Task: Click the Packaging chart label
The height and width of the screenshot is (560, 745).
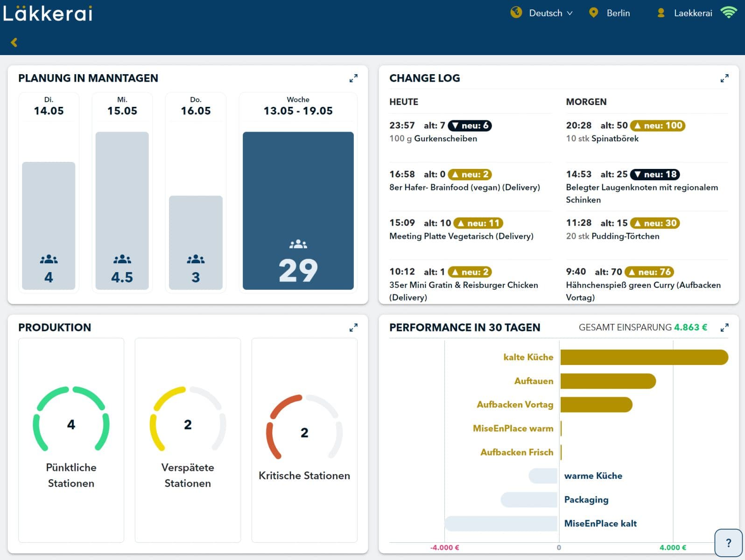Action: [x=586, y=500]
